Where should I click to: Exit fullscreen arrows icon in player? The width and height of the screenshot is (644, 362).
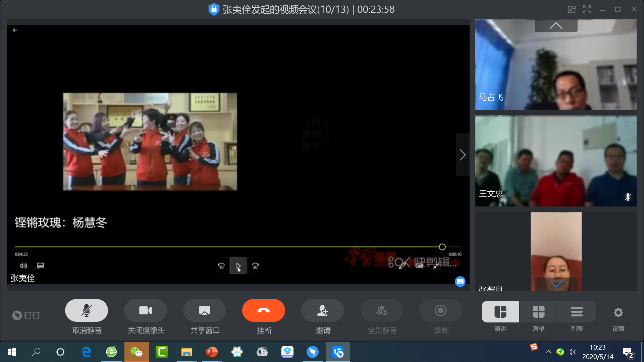coord(436,266)
